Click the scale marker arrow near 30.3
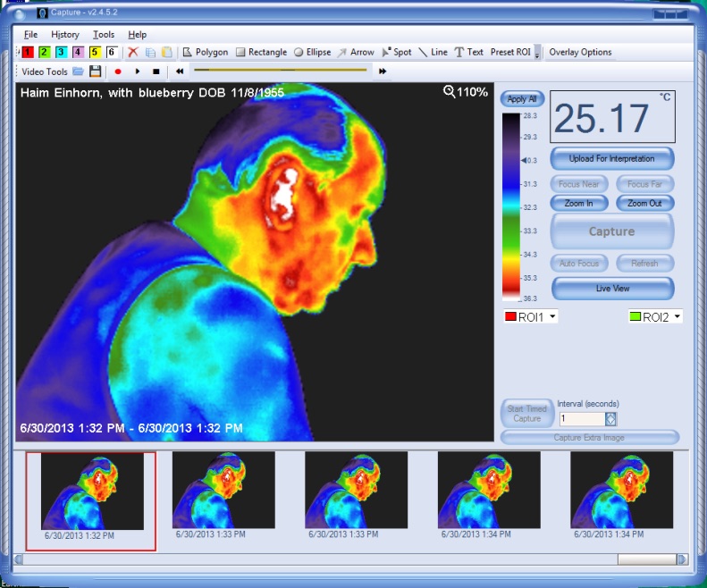 (x=524, y=160)
